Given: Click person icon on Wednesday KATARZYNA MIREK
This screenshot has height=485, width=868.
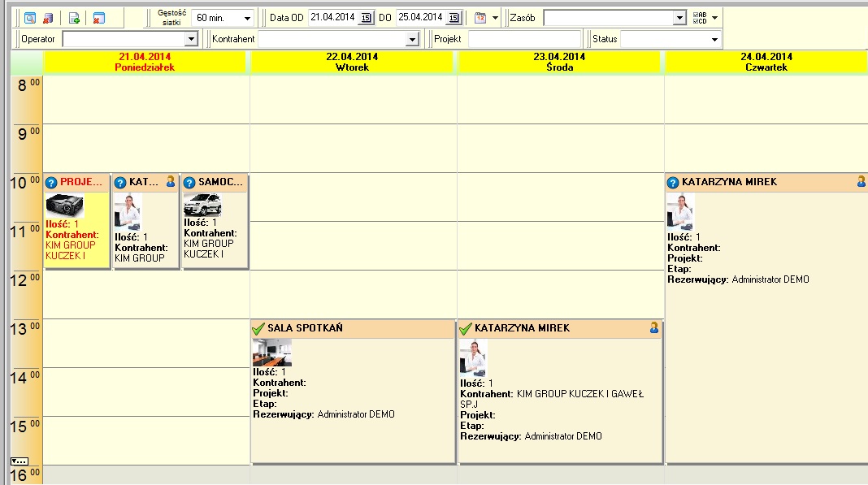Looking at the screenshot, I should (654, 327).
